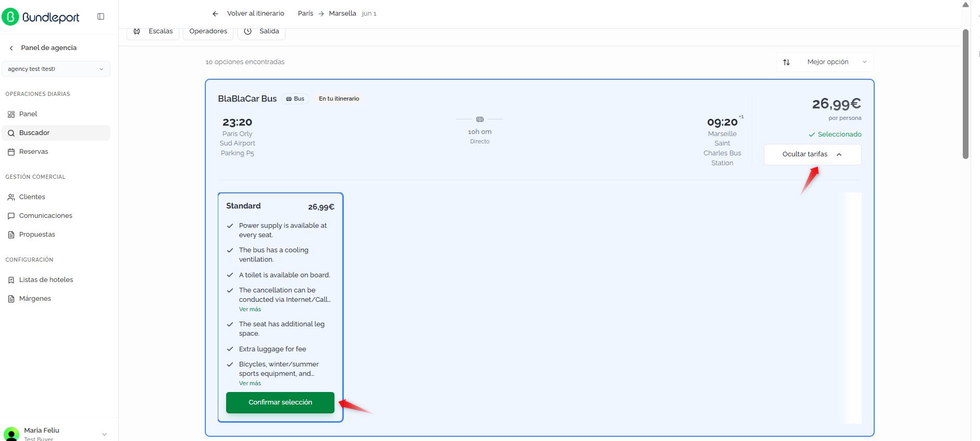Screen dimensions: 980x441
Task: Click the sort arrows icon
Action: pyautogui.click(x=787, y=62)
